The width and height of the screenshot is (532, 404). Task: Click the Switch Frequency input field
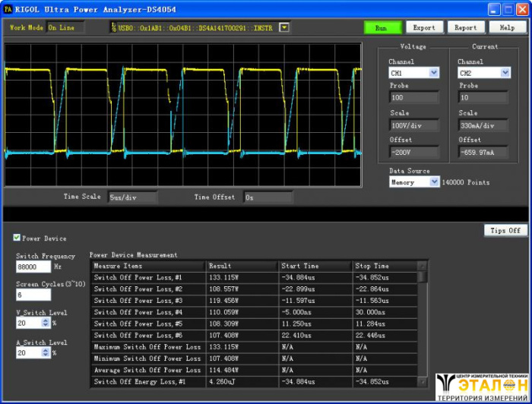pyautogui.click(x=33, y=267)
